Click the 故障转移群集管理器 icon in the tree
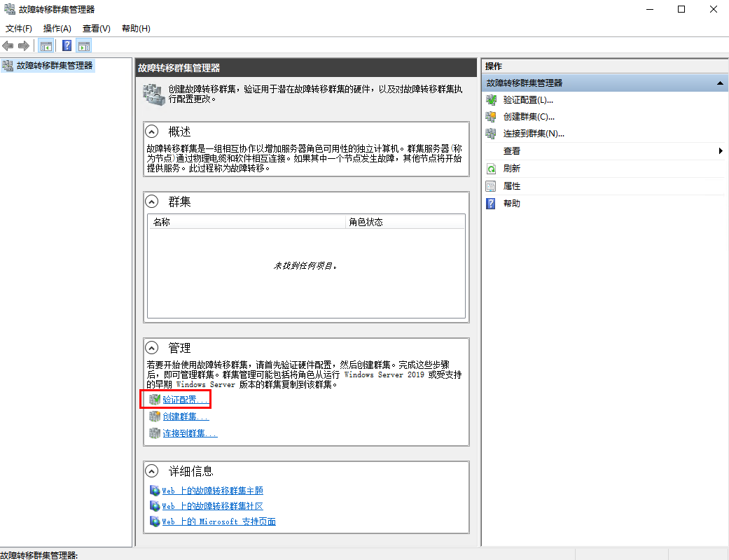The image size is (729, 560). point(8,66)
